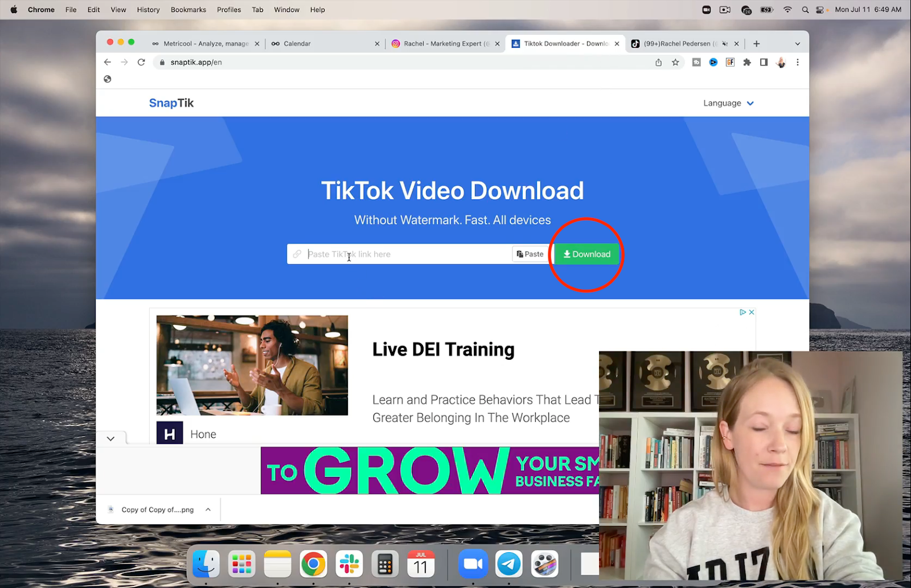This screenshot has height=588, width=911.
Task: Reload the snaptik.app page
Action: point(141,62)
